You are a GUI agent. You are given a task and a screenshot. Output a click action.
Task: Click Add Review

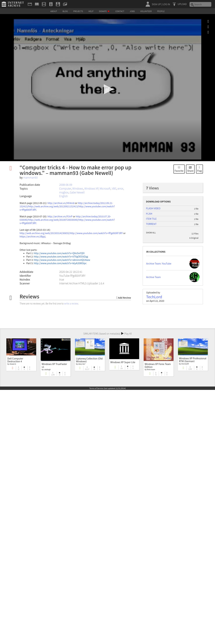pyautogui.click(x=124, y=298)
